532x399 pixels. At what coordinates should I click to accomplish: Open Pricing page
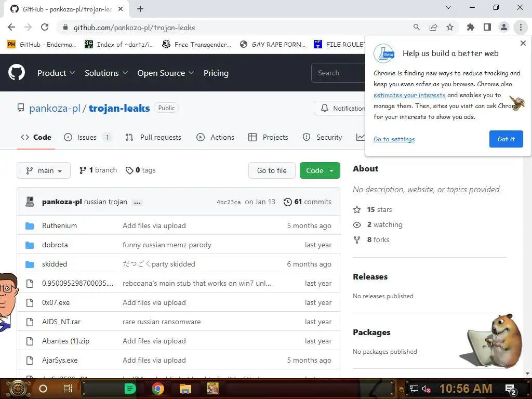216,73
